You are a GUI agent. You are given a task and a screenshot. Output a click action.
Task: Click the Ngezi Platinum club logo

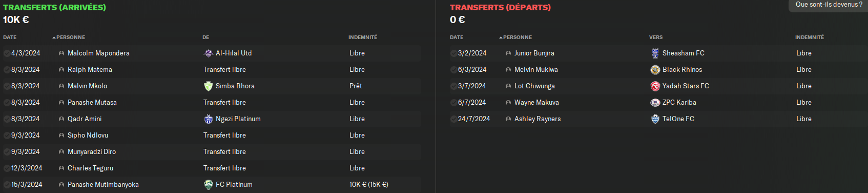pos(208,119)
